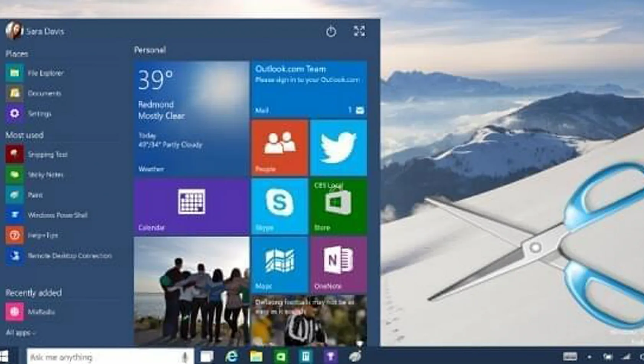Open Sticky Notes app
Viewport: 644px width, 364px height.
(x=35, y=175)
